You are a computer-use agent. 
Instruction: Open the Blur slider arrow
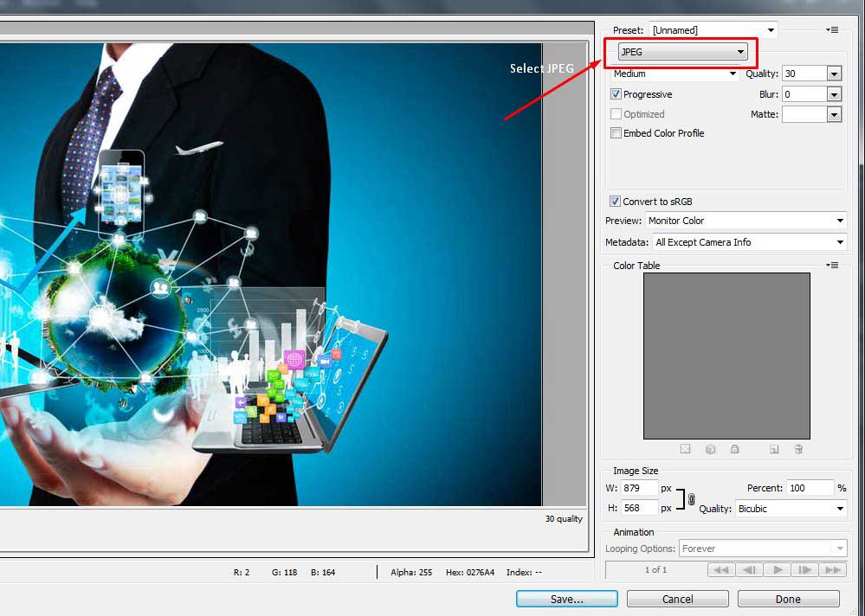point(834,94)
